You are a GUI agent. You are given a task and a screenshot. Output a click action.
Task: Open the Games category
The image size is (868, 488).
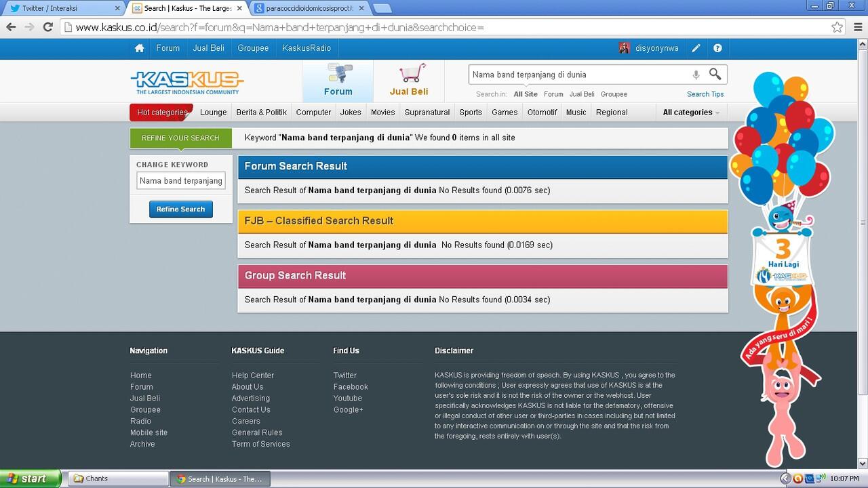[x=505, y=113]
